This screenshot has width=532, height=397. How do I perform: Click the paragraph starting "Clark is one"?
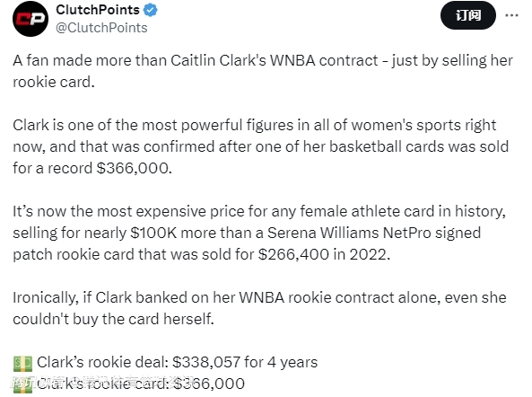click(261, 146)
